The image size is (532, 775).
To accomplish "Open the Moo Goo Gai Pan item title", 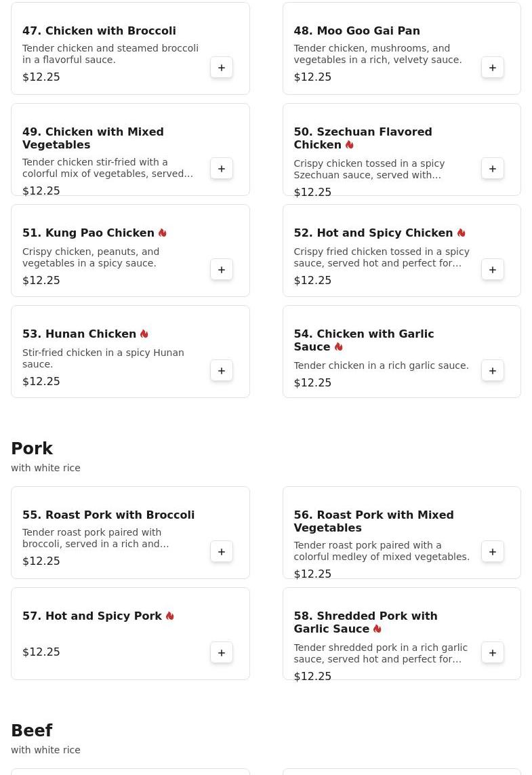I will tap(356, 31).
